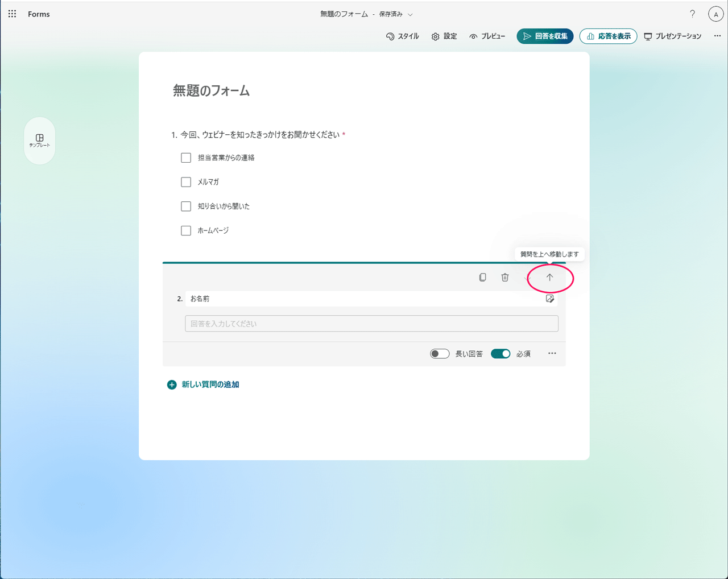Viewport: 728px width, 579px height.
Task: Collapse question 2 with the chevron
Action: tap(527, 277)
